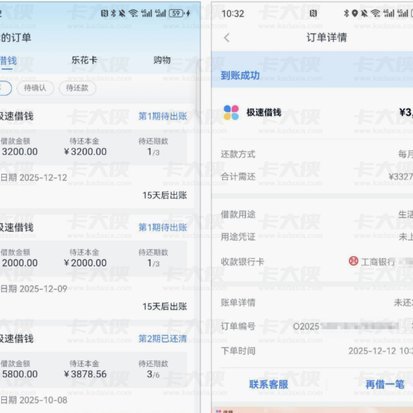Tap 15天后出账 under the 2025-12-12 order

(165, 195)
